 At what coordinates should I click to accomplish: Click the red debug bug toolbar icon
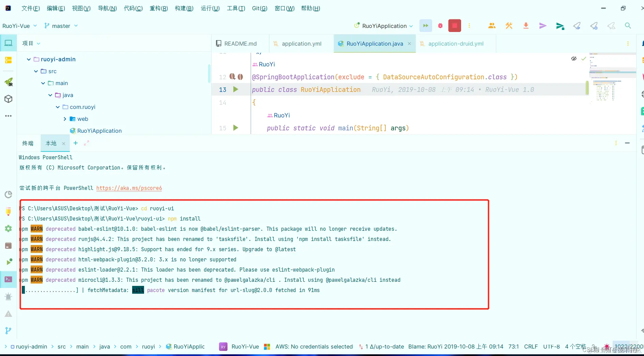click(x=440, y=26)
